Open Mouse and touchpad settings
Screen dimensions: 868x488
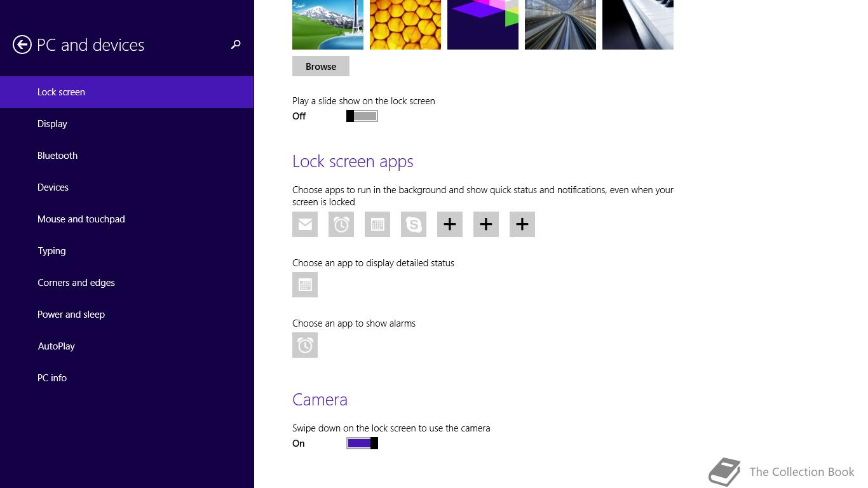127,219
